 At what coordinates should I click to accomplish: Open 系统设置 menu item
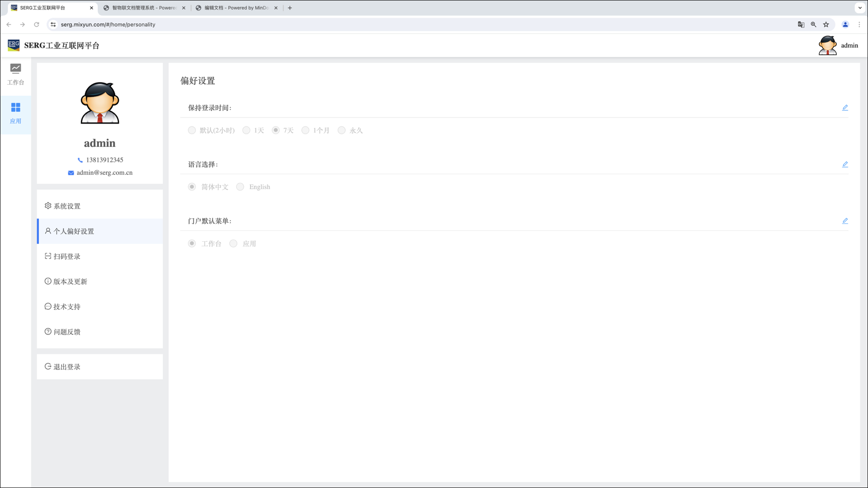(x=67, y=206)
